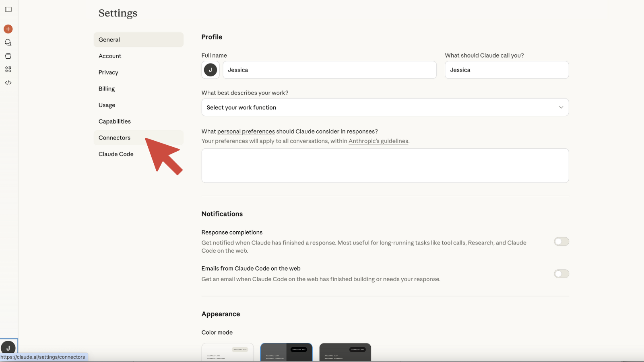Select the dark color mode option
This screenshot has height=362, width=644.
tap(345, 352)
